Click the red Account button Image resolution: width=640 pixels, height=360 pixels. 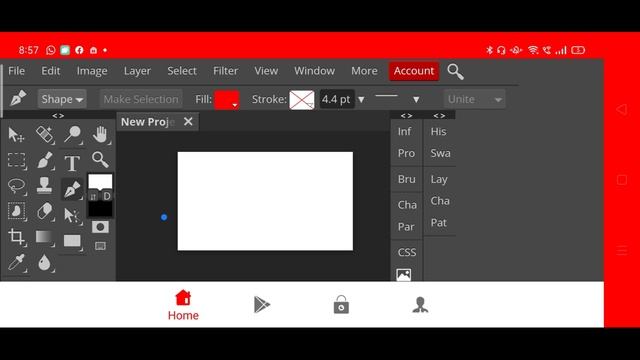(414, 71)
